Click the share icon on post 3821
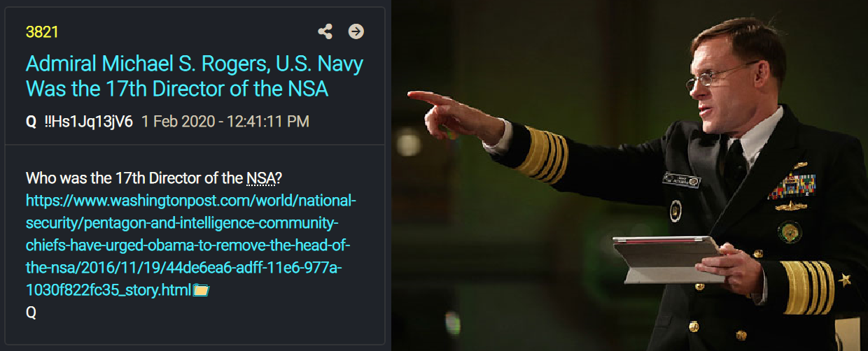Image resolution: width=868 pixels, height=351 pixels. 325,31
